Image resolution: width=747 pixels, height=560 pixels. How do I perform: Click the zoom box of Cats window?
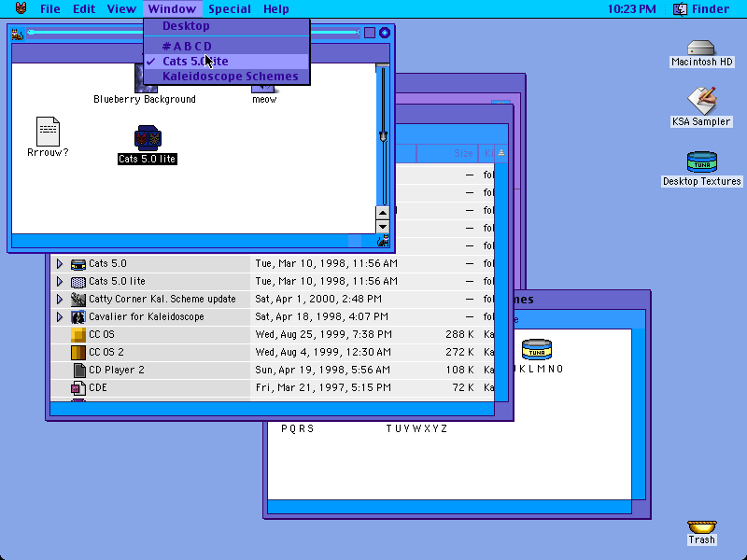point(369,33)
